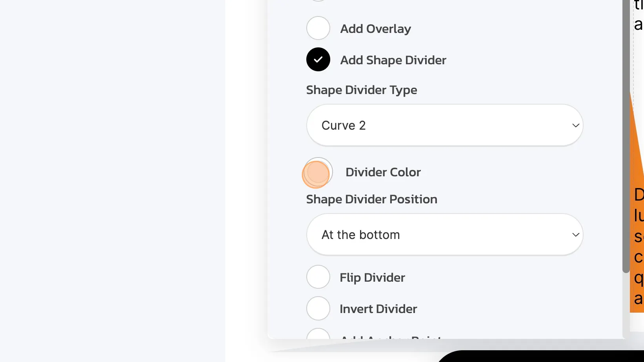This screenshot has width=644, height=362.
Task: Click the Shape Divider Type heading
Action: (361, 90)
